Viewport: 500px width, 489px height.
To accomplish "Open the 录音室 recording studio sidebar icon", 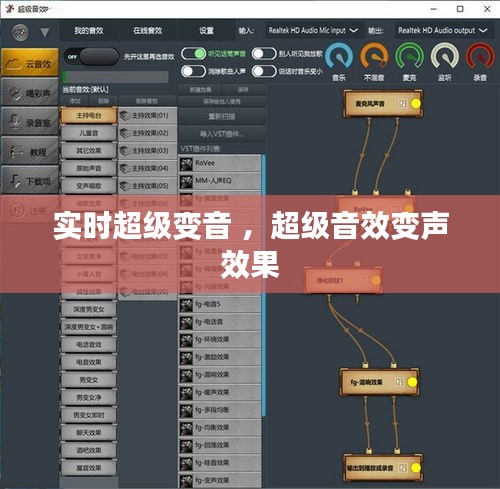I will [30, 122].
